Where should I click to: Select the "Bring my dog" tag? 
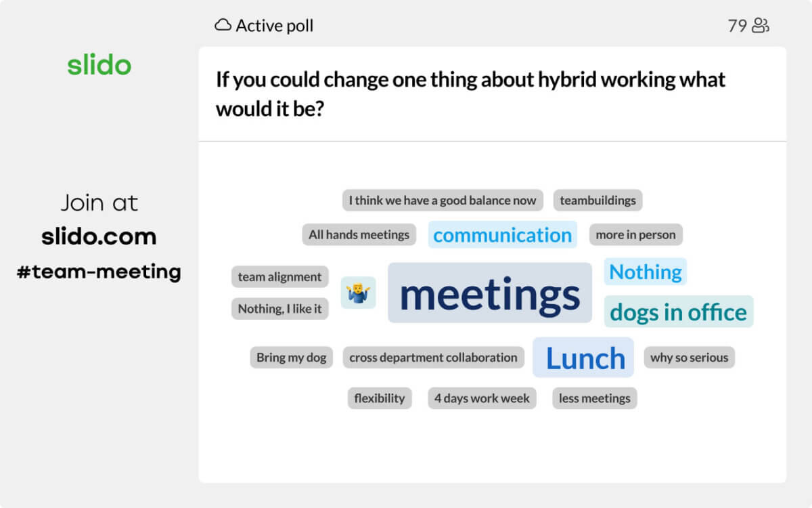(x=291, y=357)
